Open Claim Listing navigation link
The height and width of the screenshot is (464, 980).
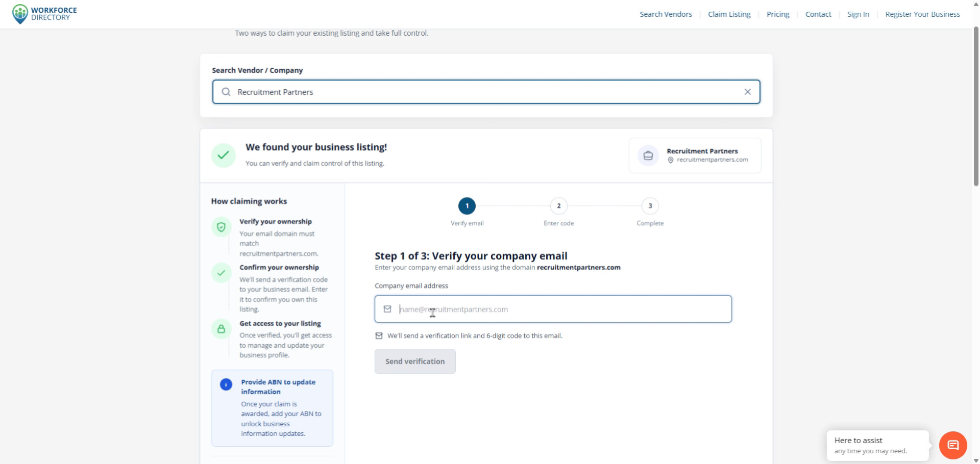pos(729,14)
